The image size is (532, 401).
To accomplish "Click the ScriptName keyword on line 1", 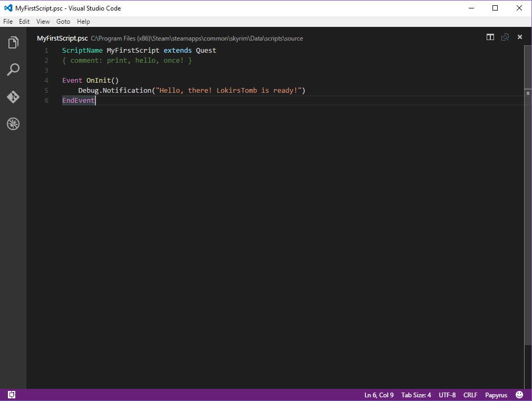I will [82, 51].
